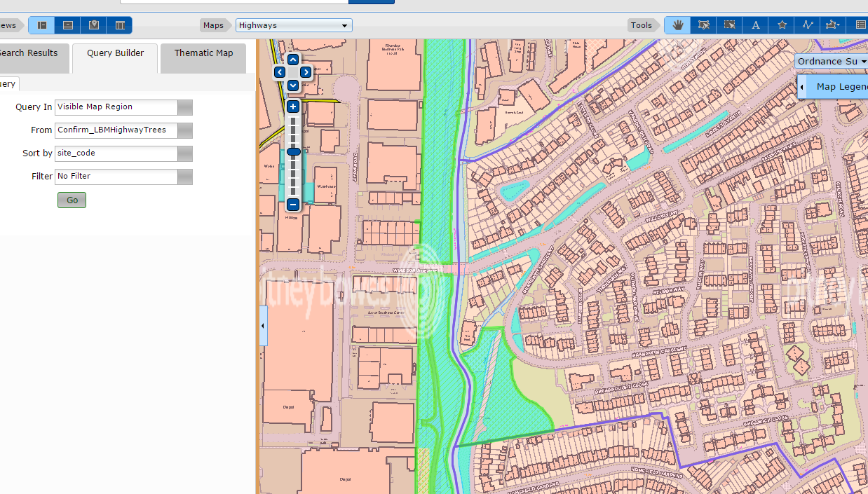Select the table columns view icon
Screen dimensions: 868x494
[x=120, y=25]
